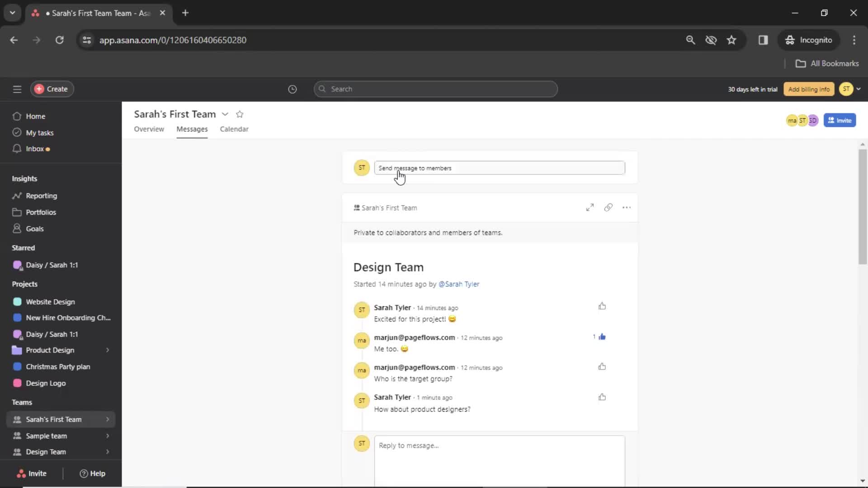The width and height of the screenshot is (868, 488).
Task: Click the starred favorite icon next to team name
Action: tap(240, 114)
